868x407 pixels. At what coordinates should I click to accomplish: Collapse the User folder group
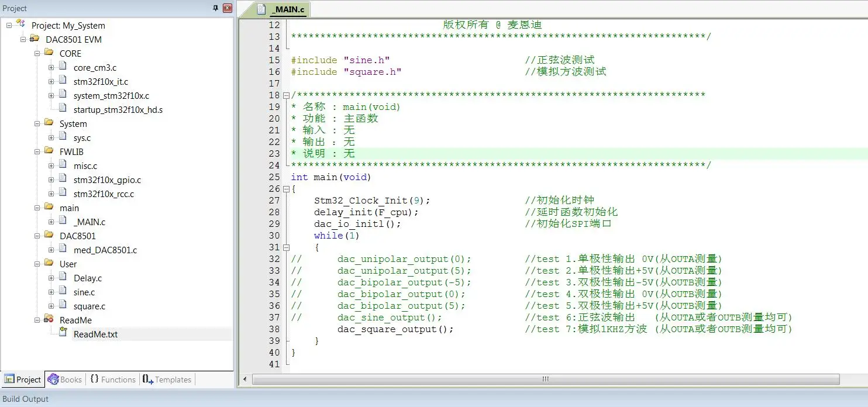pos(37,264)
